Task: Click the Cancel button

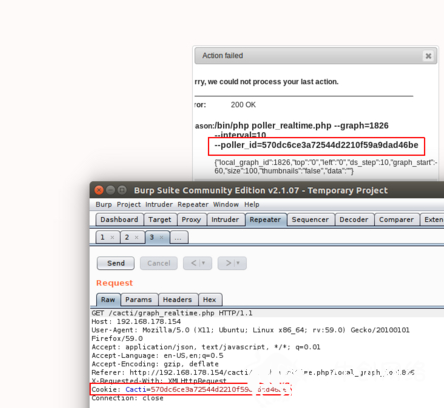Action: click(159, 263)
